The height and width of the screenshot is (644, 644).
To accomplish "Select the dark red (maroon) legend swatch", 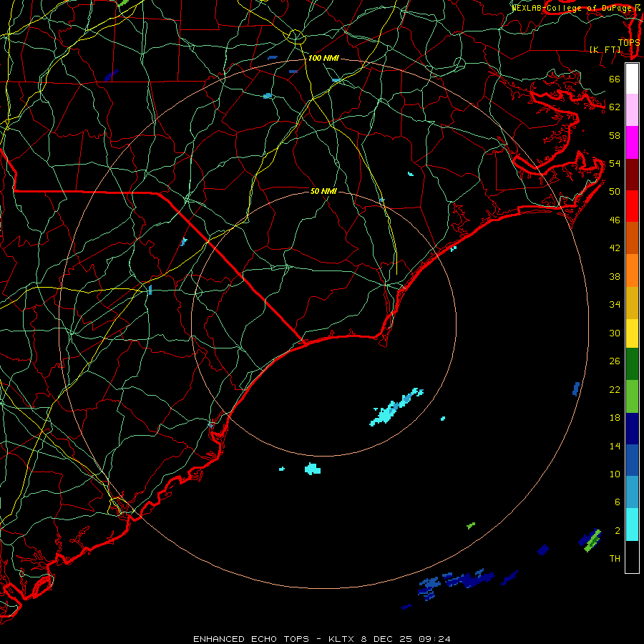I will [x=632, y=174].
